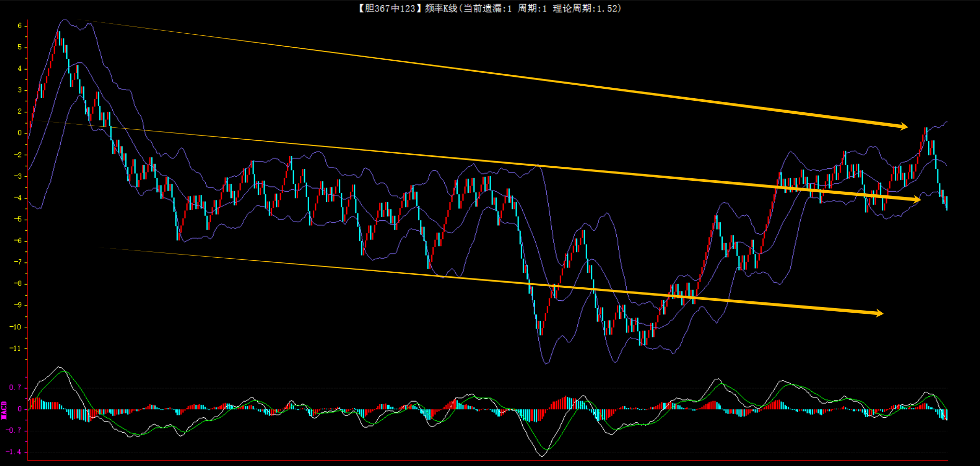Screen dimensions: 980x466
Task: Click the deepest trough of the white MACD line
Action: [542, 456]
